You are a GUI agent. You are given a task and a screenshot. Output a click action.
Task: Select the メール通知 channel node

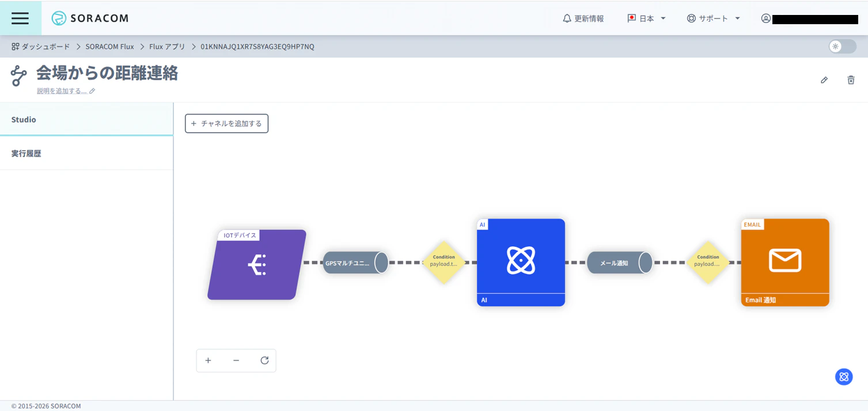tap(620, 262)
